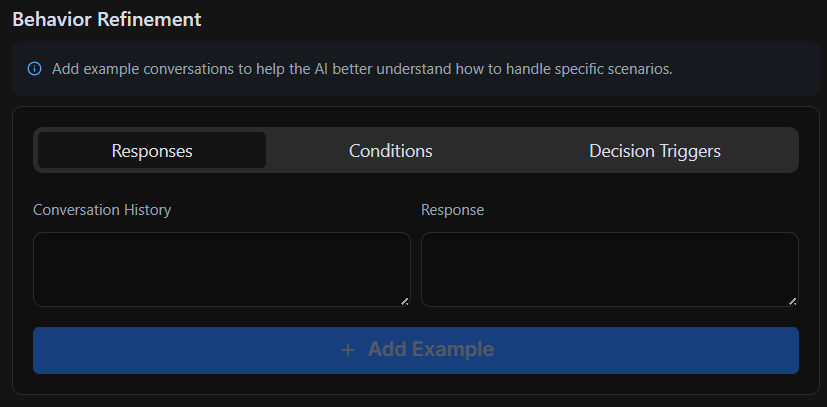Click the Conversation History resize handle
This screenshot has height=407, width=827.
coord(404,300)
